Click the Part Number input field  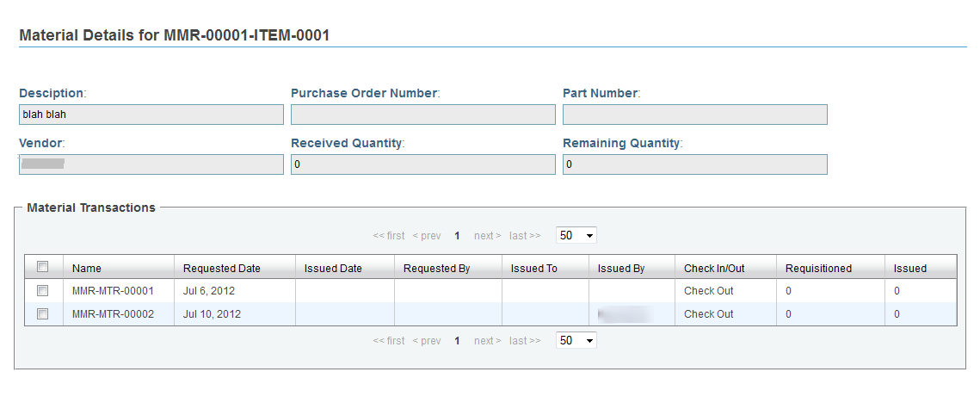695,115
